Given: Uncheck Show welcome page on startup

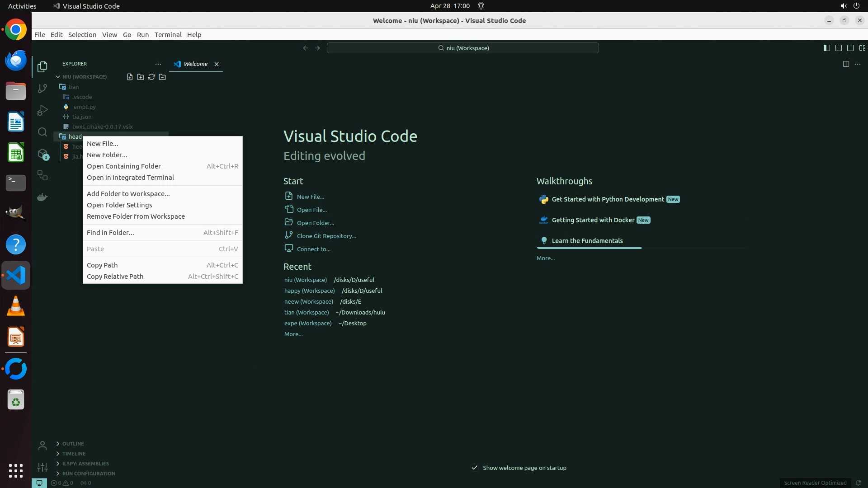Looking at the screenshot, I should pos(474,468).
